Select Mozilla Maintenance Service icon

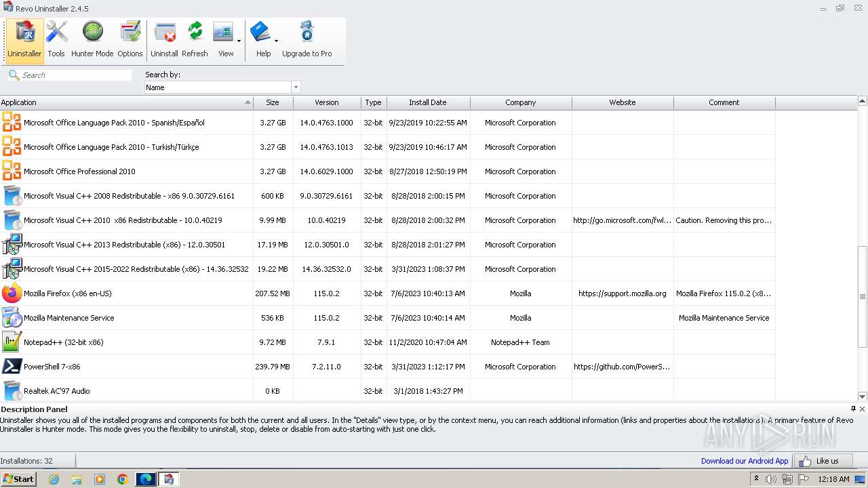(12, 317)
